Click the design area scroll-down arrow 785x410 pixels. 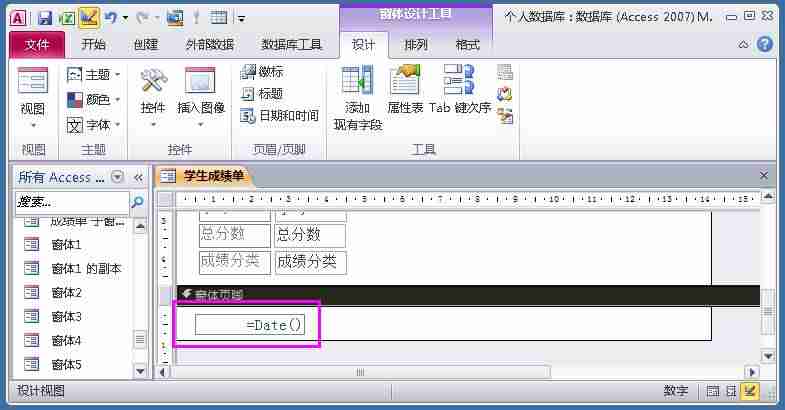point(768,356)
